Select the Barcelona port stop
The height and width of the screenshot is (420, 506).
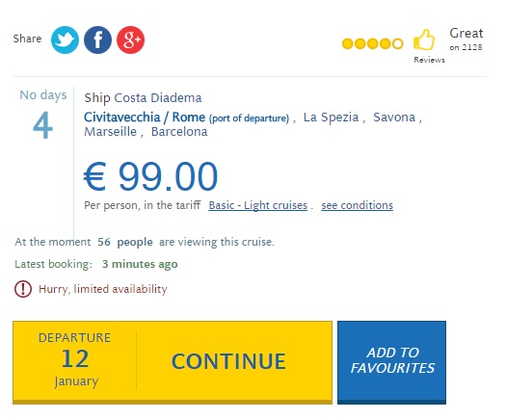click(x=179, y=132)
